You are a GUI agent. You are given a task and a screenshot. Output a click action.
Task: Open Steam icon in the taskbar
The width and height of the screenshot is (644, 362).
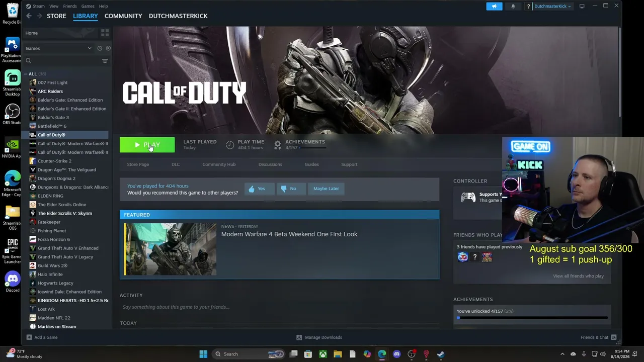tap(441, 354)
